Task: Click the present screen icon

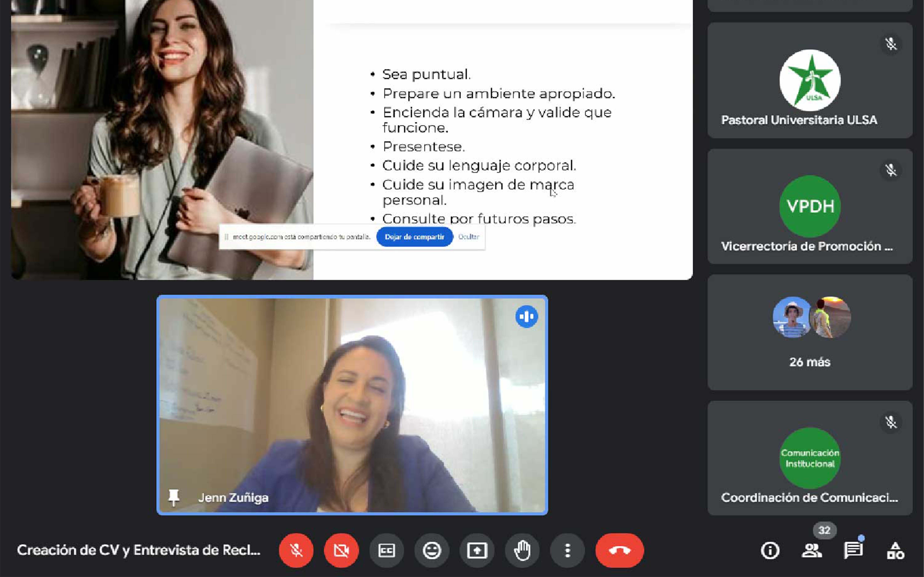Action: 477,550
